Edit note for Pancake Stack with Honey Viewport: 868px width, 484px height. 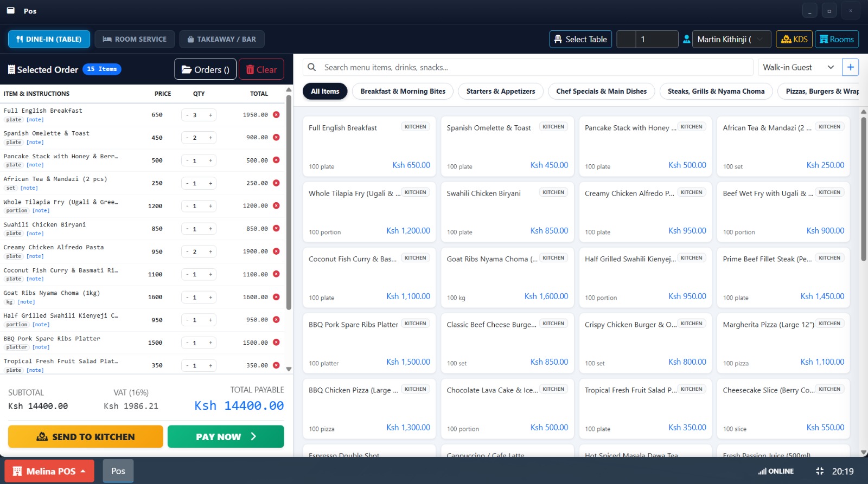(35, 165)
